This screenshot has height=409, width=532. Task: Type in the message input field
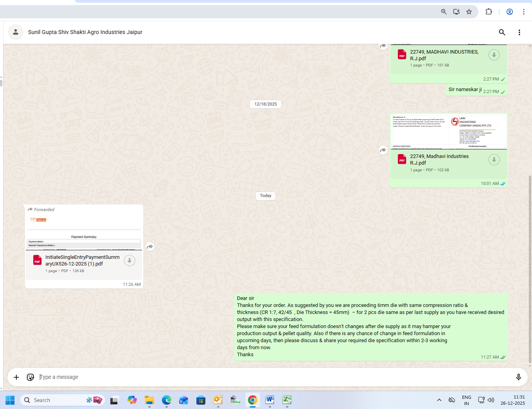click(274, 377)
